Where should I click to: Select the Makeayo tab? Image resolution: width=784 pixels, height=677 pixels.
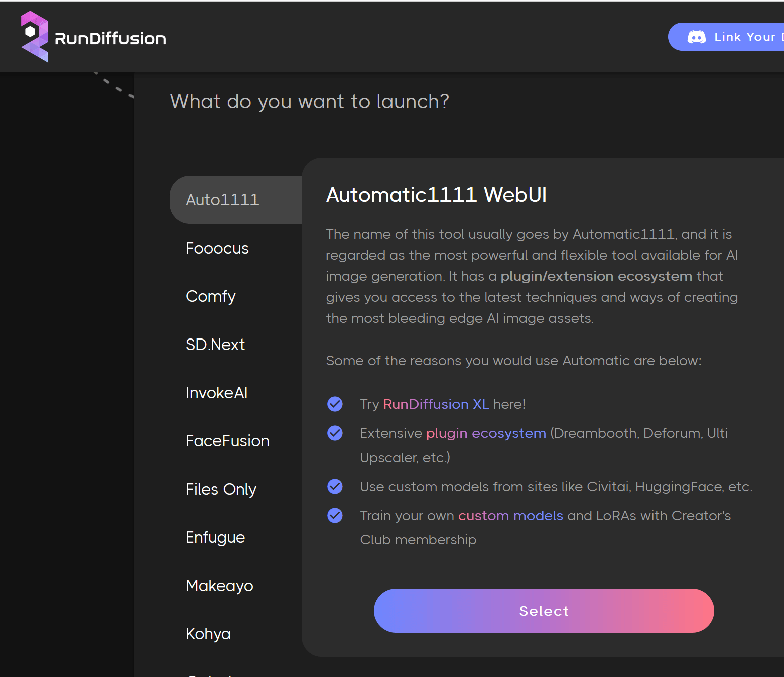[219, 586]
